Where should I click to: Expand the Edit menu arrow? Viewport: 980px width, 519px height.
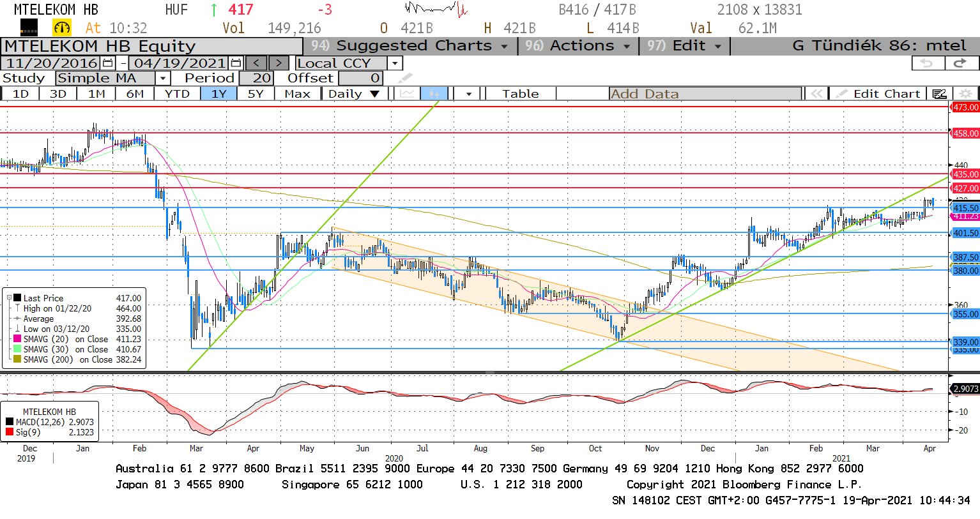[718, 46]
